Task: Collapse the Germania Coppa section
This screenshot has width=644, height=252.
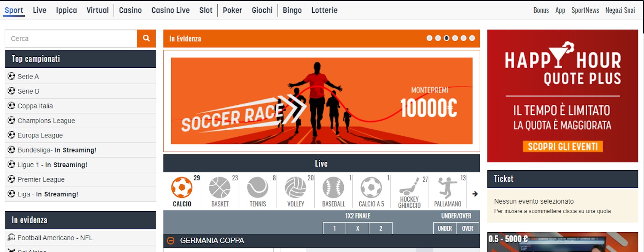Action: [171, 241]
